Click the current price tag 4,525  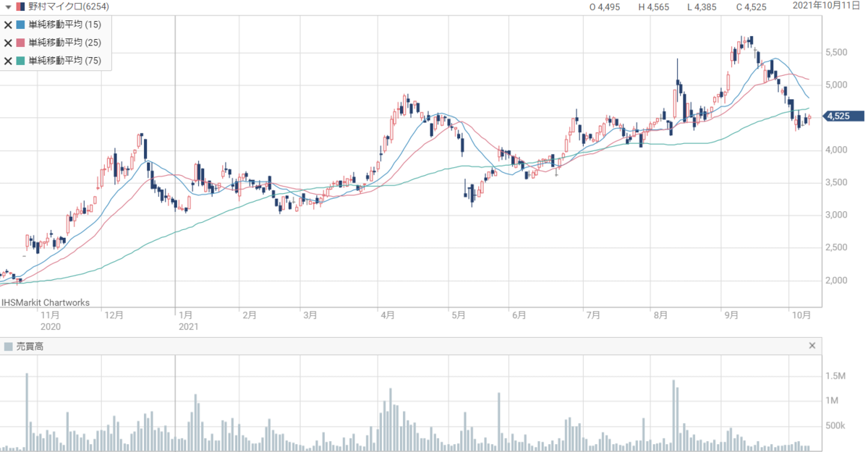[843, 116]
